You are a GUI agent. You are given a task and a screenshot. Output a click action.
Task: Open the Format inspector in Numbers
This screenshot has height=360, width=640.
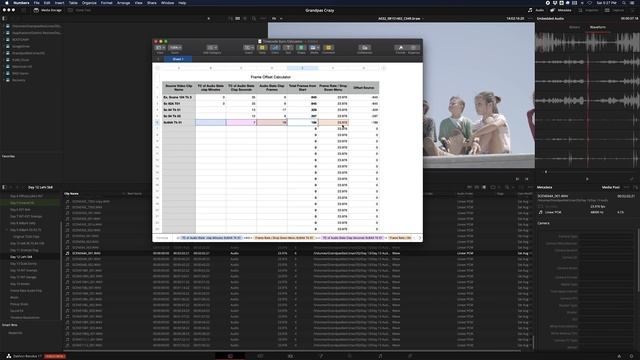pos(400,49)
